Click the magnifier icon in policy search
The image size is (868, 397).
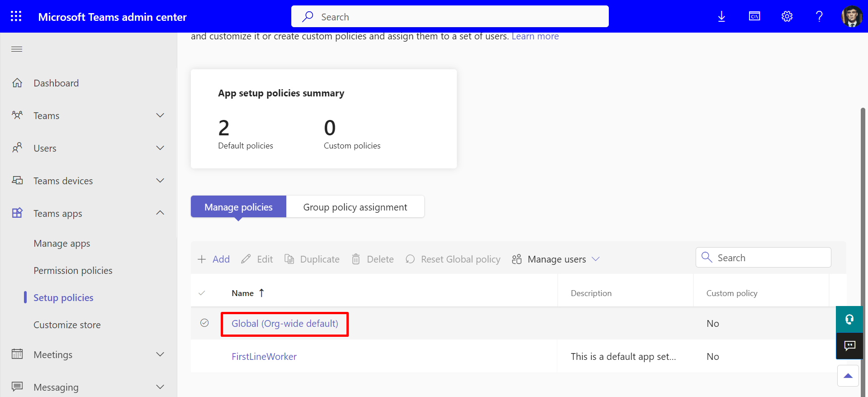[707, 257]
